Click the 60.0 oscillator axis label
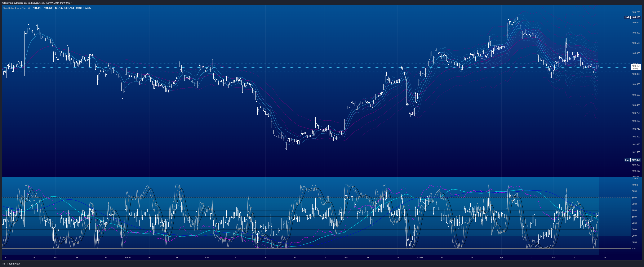The image size is (644, 267). (634, 210)
